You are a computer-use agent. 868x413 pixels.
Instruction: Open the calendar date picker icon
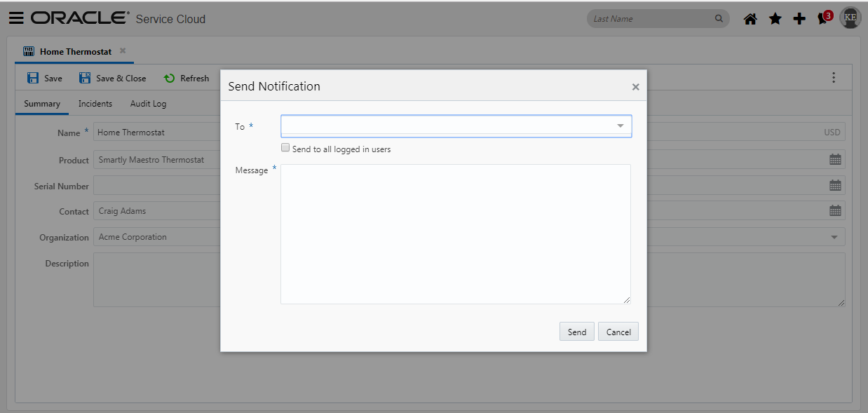coord(835,159)
